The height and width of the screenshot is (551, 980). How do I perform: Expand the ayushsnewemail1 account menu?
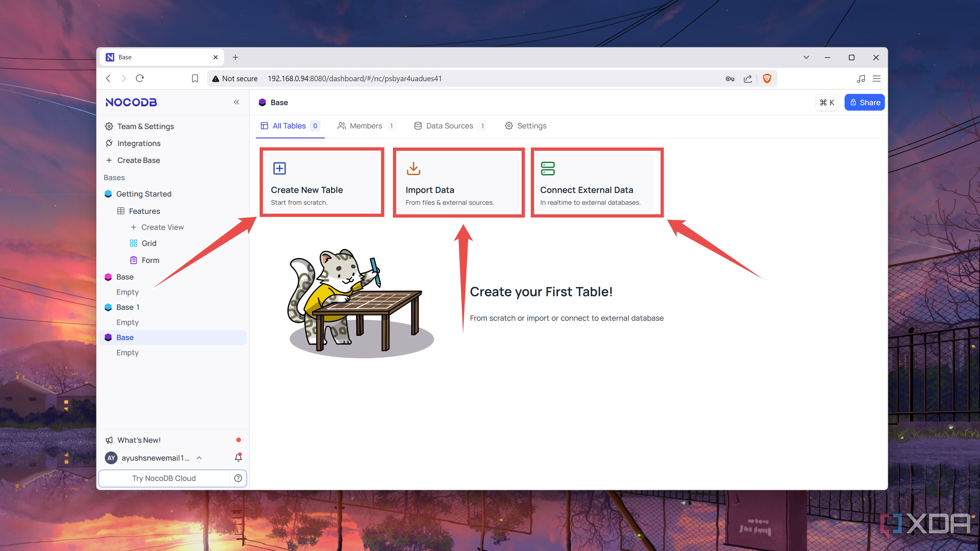199,458
